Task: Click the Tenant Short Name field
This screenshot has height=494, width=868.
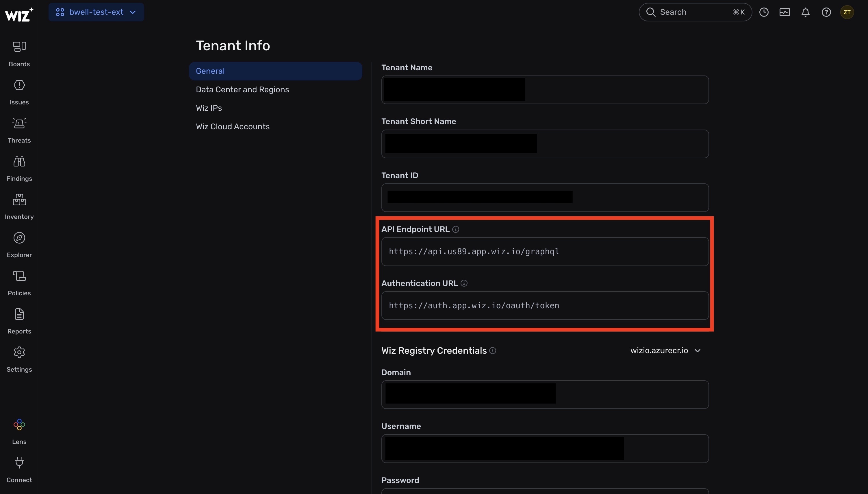Action: [545, 144]
